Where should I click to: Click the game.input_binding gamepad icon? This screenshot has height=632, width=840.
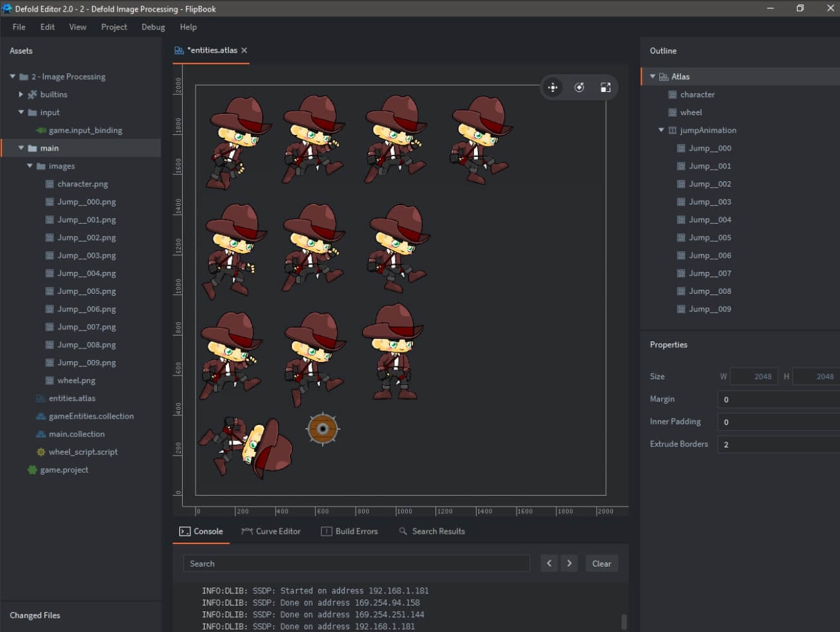41,131
